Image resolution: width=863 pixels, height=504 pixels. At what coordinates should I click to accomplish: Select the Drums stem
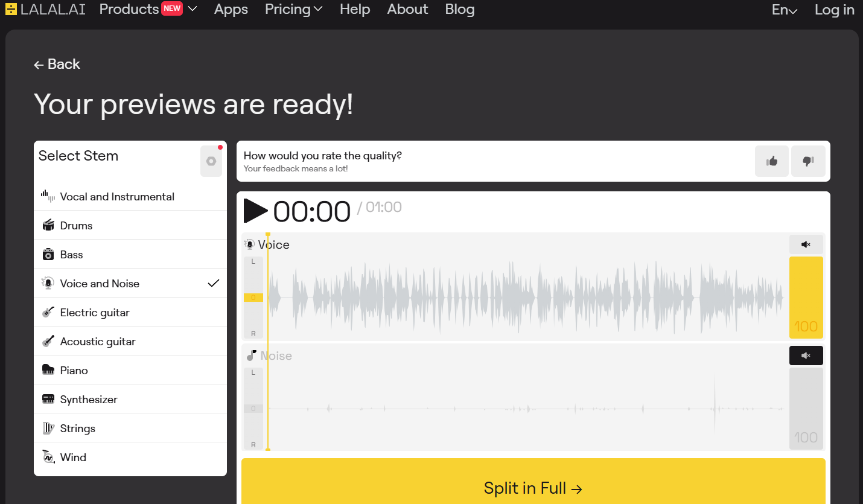pos(130,225)
